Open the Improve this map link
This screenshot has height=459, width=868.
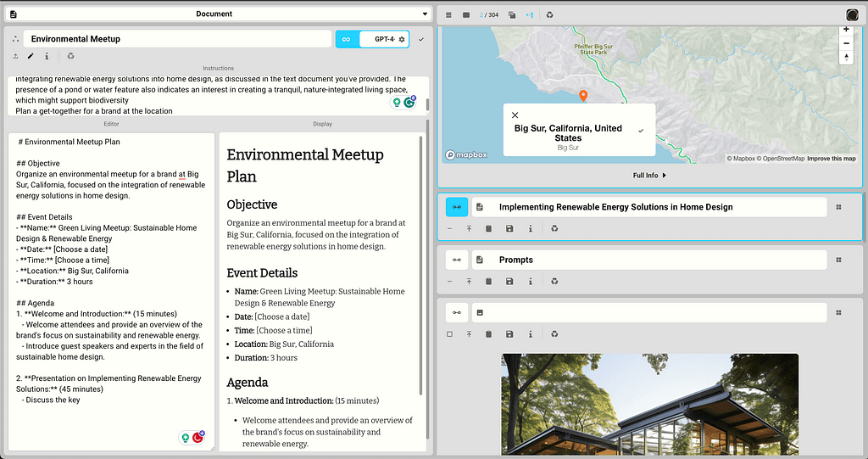click(x=832, y=159)
